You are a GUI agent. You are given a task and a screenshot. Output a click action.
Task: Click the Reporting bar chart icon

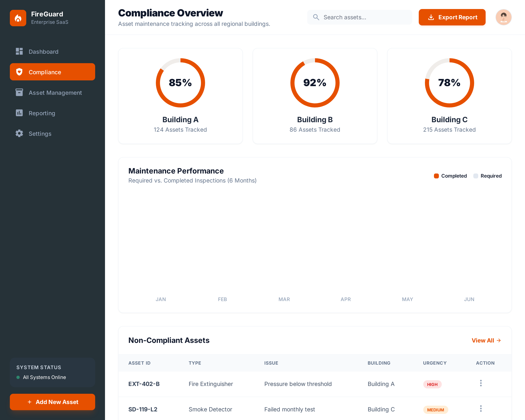19,113
